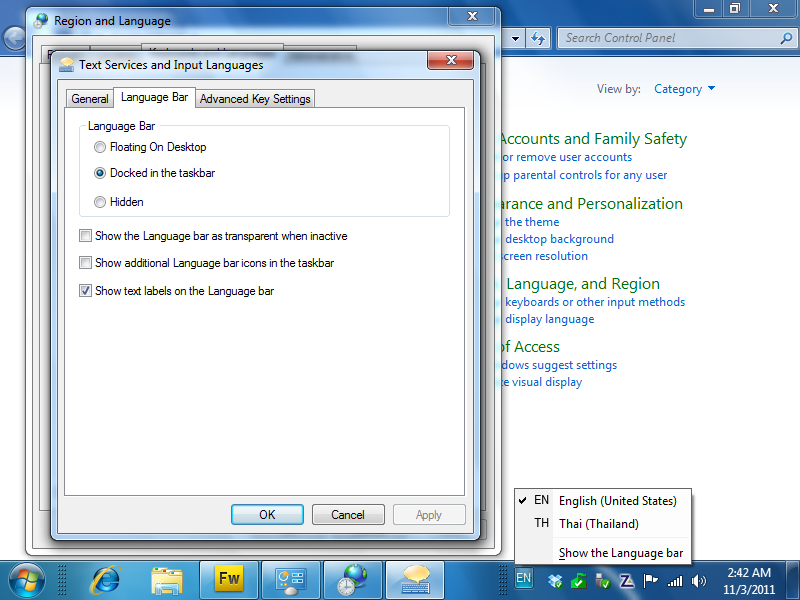The width and height of the screenshot is (800, 600).
Task: Select Floating On Desktop option
Action: [x=150, y=147]
